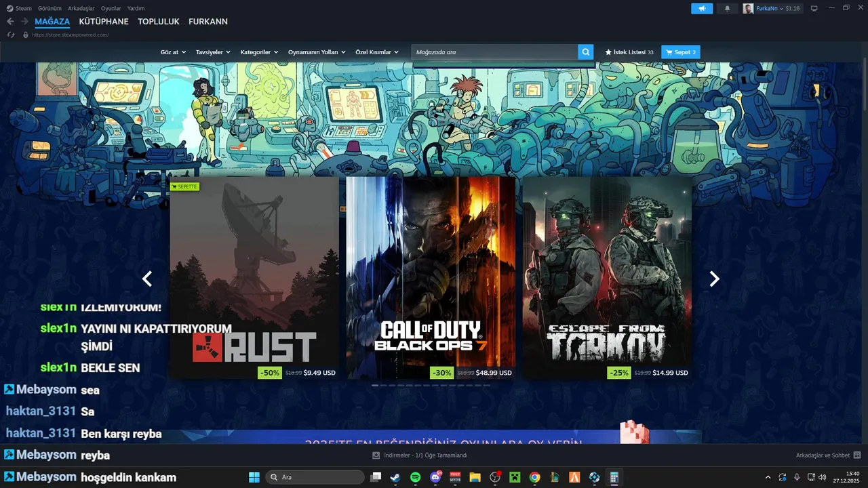The height and width of the screenshot is (488, 868).
Task: Go back with the left arrow
Action: click(x=10, y=22)
